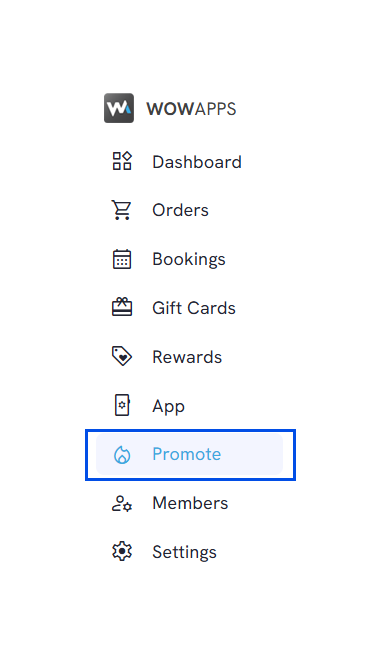Click the Settings gear icon
Image resolution: width=377 pixels, height=665 pixels.
coord(122,551)
